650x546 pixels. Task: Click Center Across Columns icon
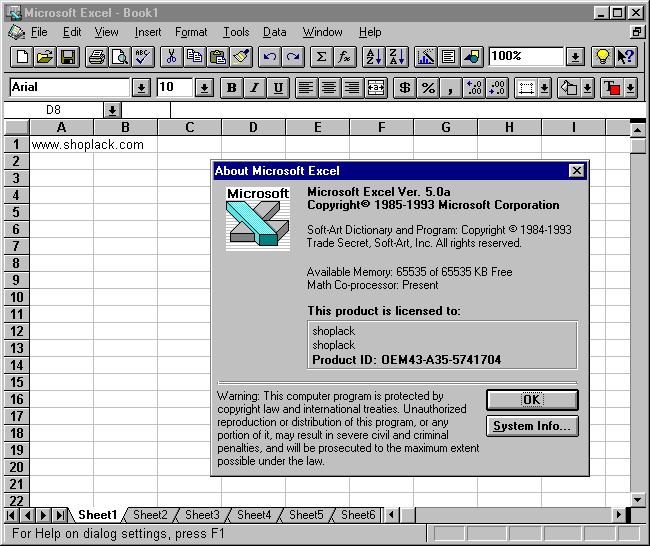(376, 88)
